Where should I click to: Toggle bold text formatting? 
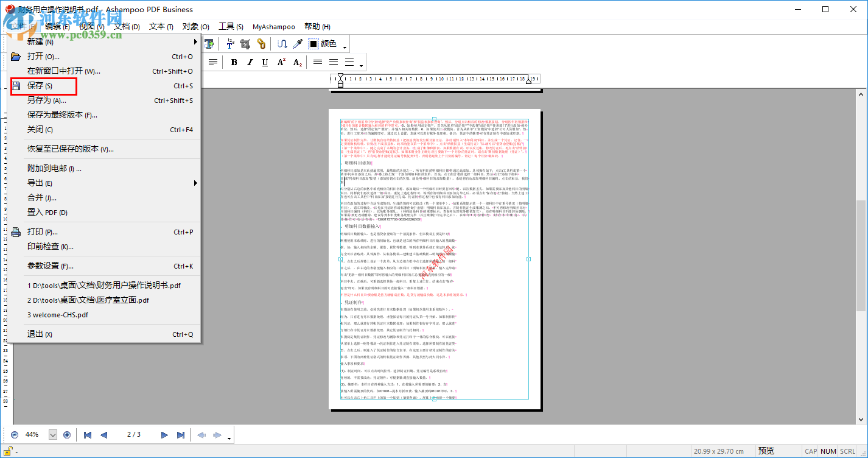click(x=234, y=62)
